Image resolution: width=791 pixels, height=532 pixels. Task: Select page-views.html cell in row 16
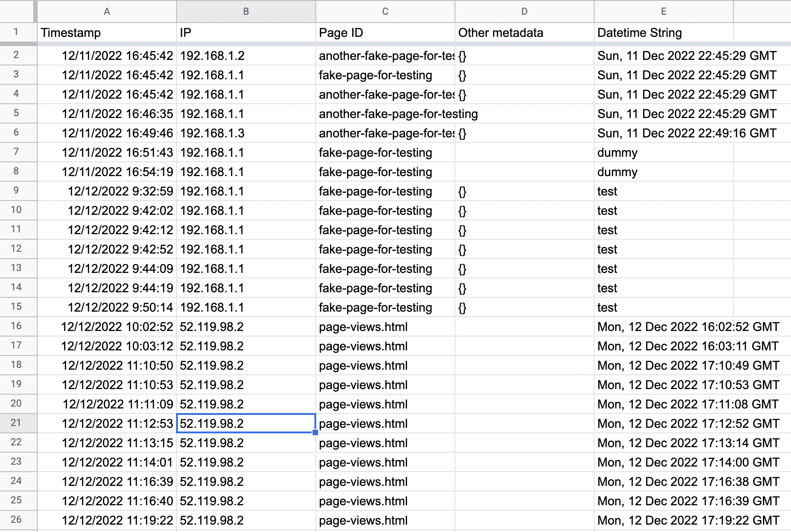tap(385, 327)
